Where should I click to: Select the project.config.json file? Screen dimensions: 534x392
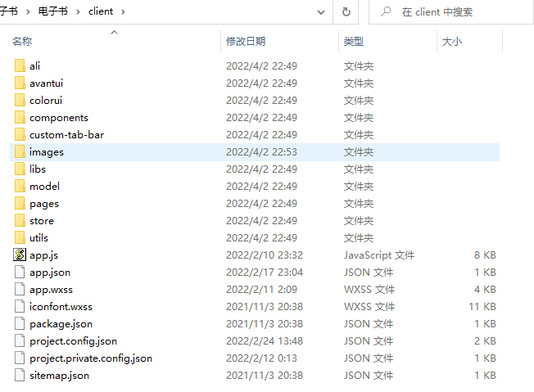tap(73, 340)
